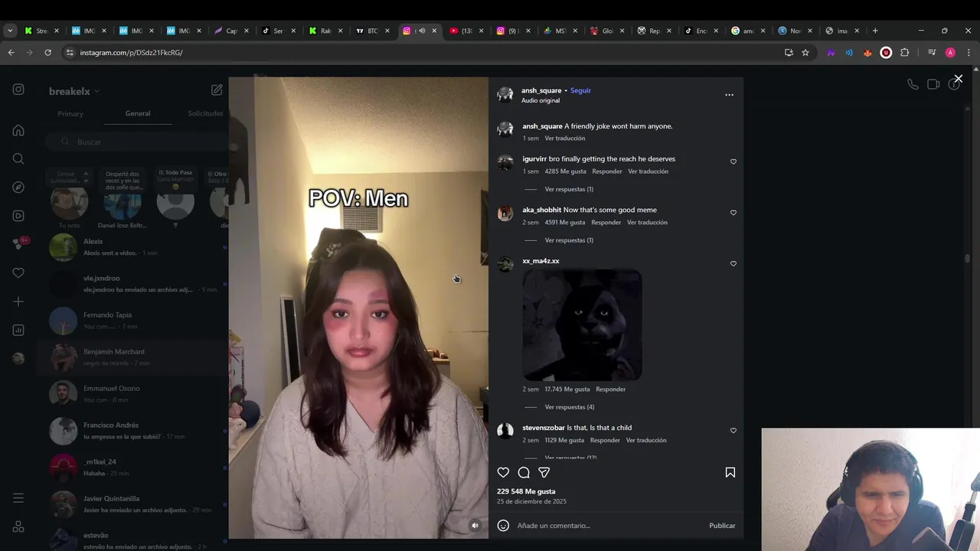Click Responder on igurvirr's comment

607,171
